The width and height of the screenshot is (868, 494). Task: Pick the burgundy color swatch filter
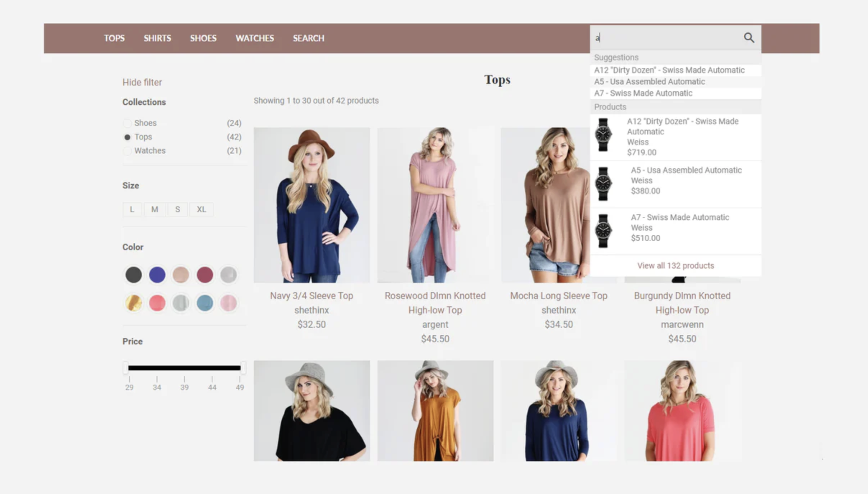[x=204, y=275]
